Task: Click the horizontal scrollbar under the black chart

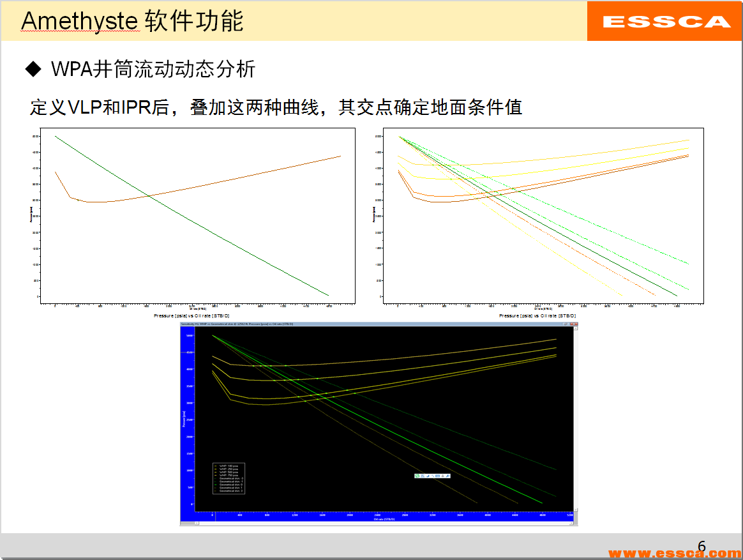Action: 377,523
